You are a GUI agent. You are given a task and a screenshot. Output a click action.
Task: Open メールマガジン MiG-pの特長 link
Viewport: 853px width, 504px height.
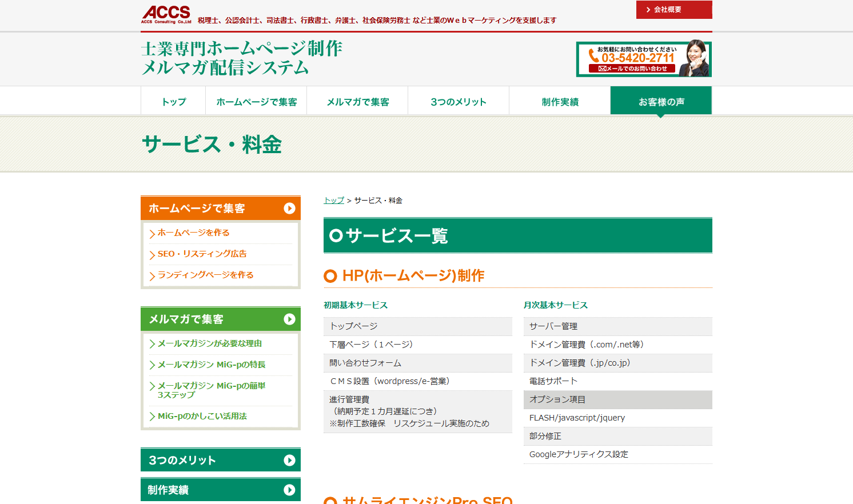(x=212, y=365)
